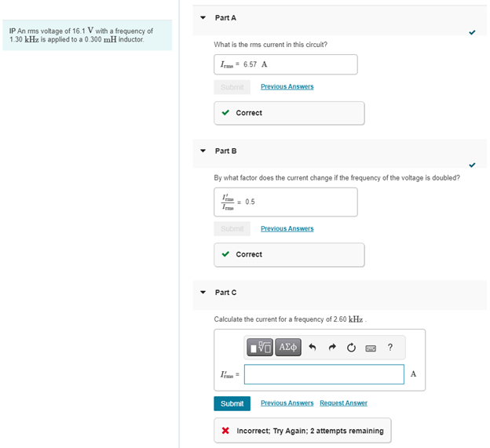
Task: Open the math templates palette button
Action: pos(260,347)
